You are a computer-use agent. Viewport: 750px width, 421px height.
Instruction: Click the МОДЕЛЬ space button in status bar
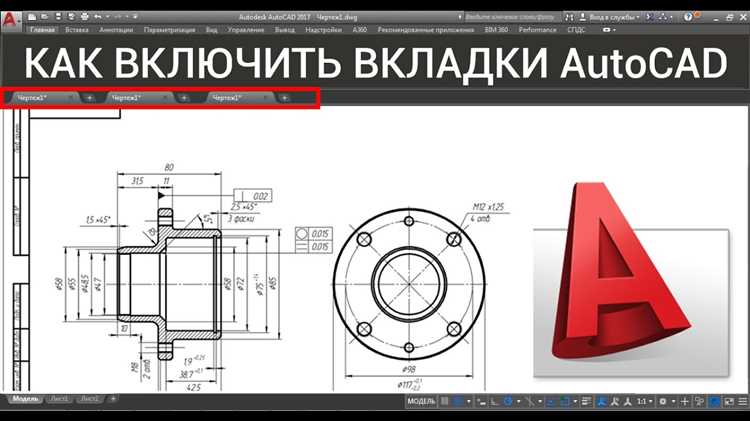click(421, 401)
